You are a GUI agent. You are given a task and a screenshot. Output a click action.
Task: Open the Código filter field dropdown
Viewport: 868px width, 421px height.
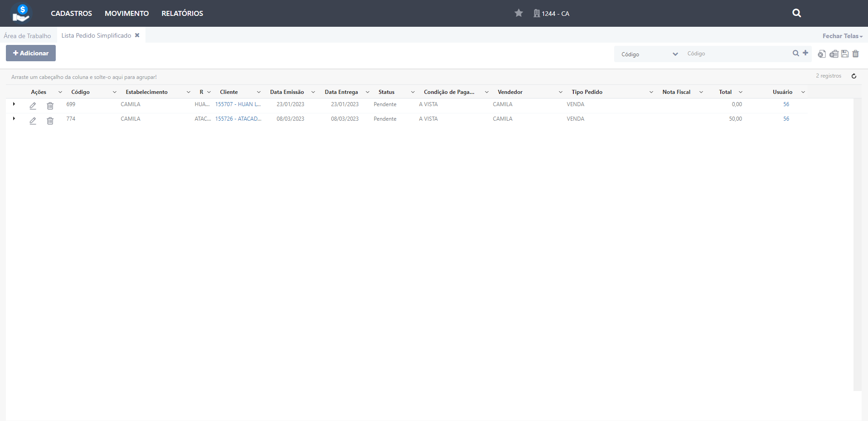650,54
